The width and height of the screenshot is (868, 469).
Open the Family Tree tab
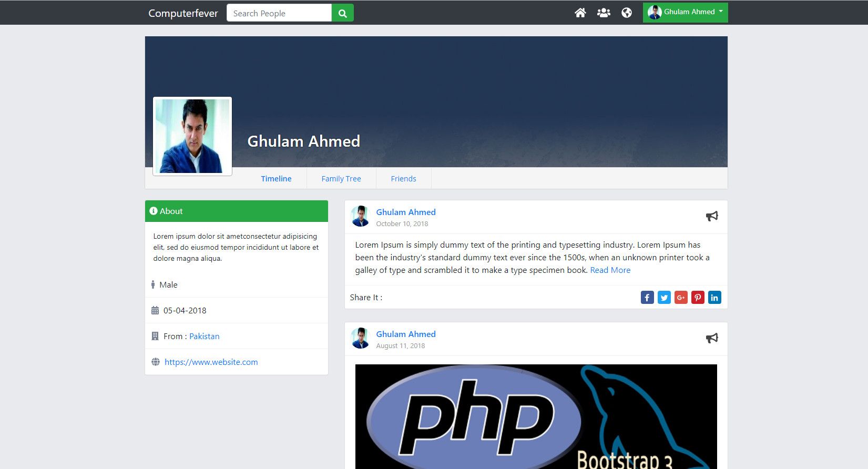341,179
